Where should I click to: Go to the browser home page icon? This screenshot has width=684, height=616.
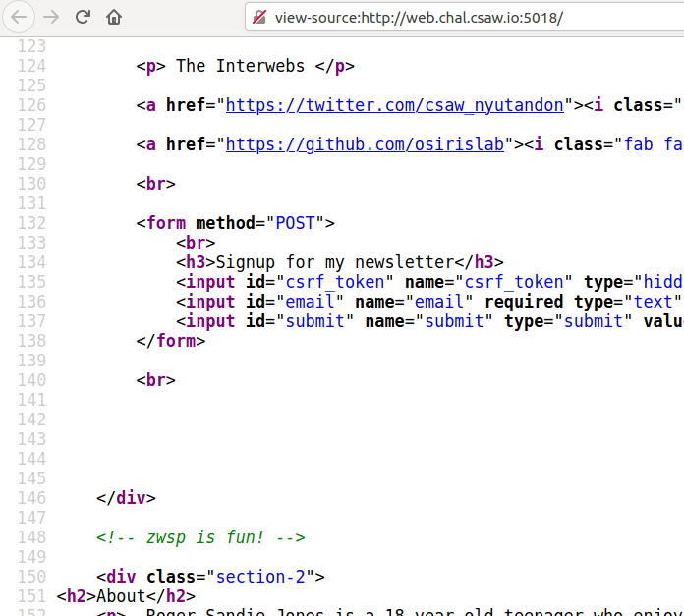(114, 17)
